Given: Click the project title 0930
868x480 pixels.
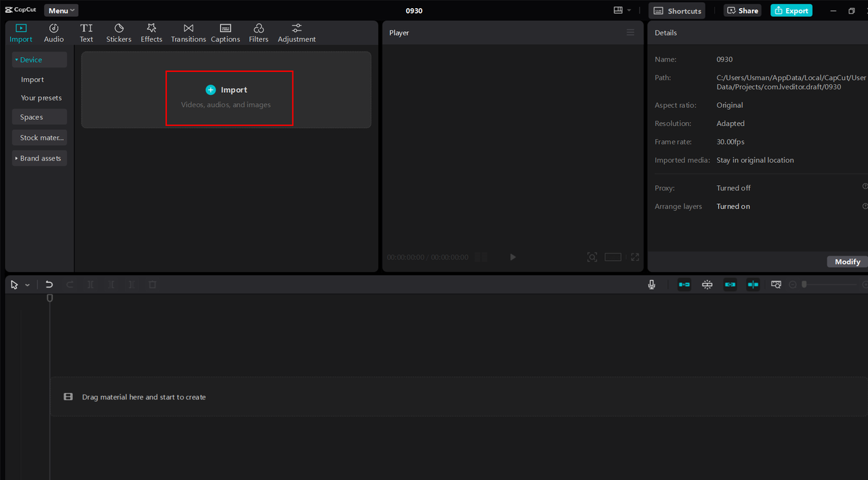Looking at the screenshot, I should click(x=414, y=11).
